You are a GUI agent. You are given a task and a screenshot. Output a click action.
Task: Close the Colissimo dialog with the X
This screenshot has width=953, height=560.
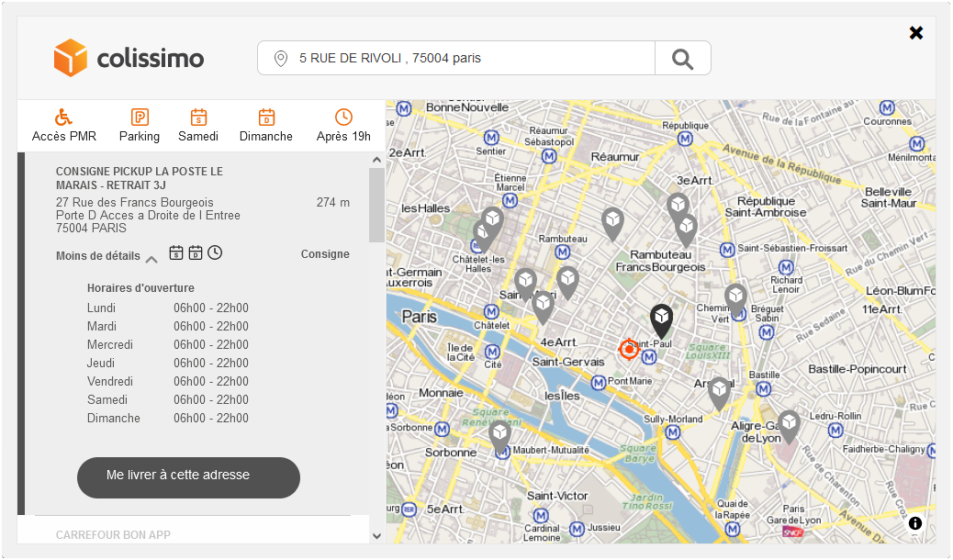[x=916, y=33]
